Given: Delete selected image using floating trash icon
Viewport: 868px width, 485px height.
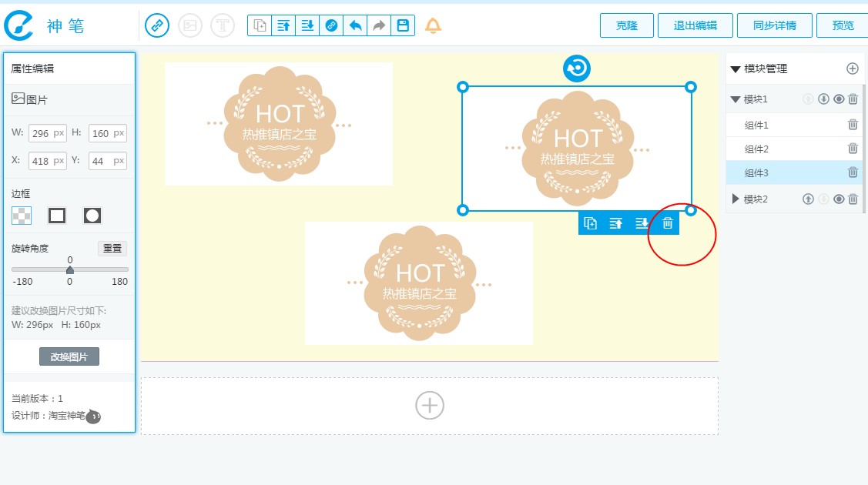Looking at the screenshot, I should coord(668,223).
